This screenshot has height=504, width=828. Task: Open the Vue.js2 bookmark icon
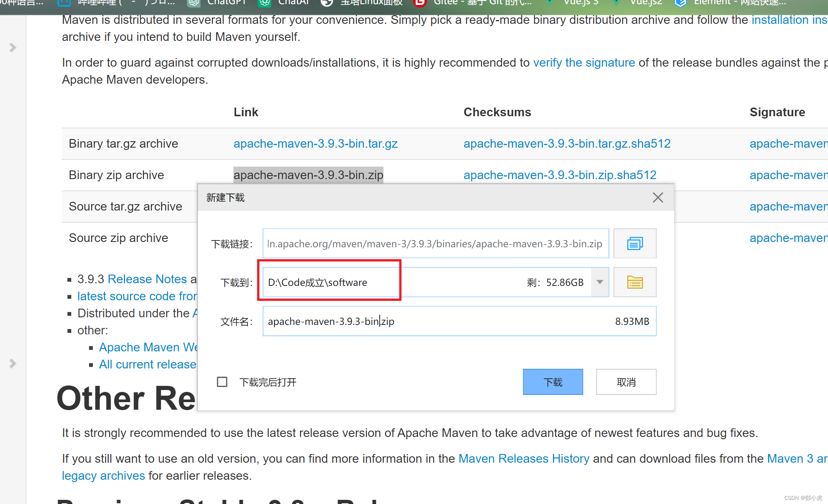[x=616, y=3]
